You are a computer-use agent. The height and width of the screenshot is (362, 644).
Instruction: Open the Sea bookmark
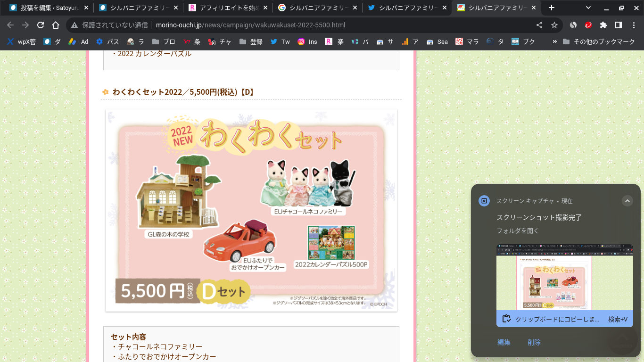pyautogui.click(x=437, y=41)
